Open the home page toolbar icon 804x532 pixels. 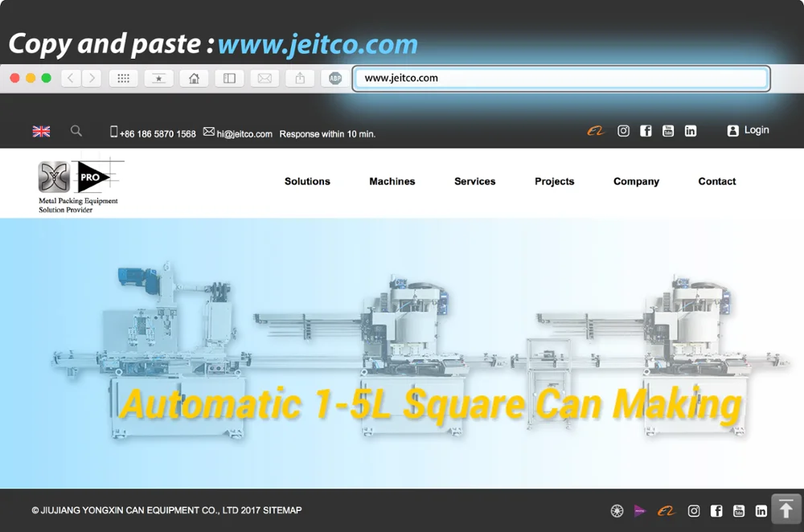click(194, 78)
